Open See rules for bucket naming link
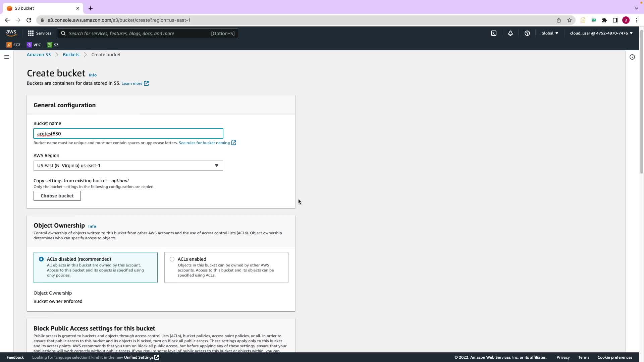Screen dimensions: 644x362 (205, 143)
